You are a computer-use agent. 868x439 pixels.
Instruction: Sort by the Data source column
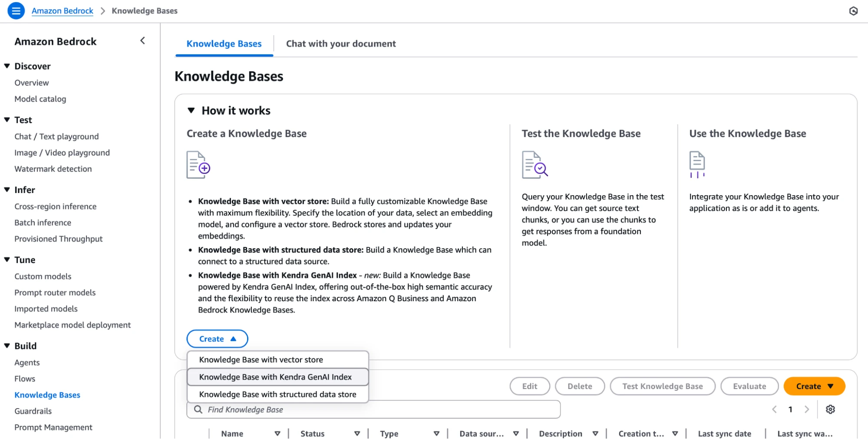[x=516, y=433]
